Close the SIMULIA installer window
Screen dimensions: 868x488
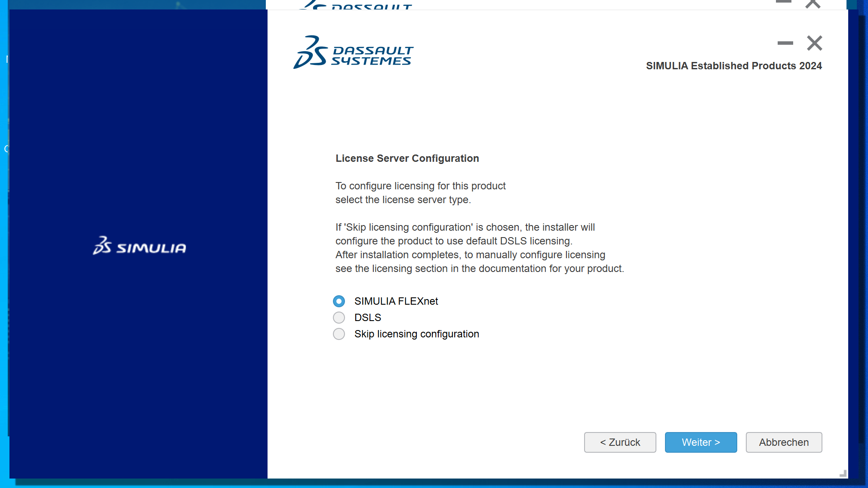(815, 43)
